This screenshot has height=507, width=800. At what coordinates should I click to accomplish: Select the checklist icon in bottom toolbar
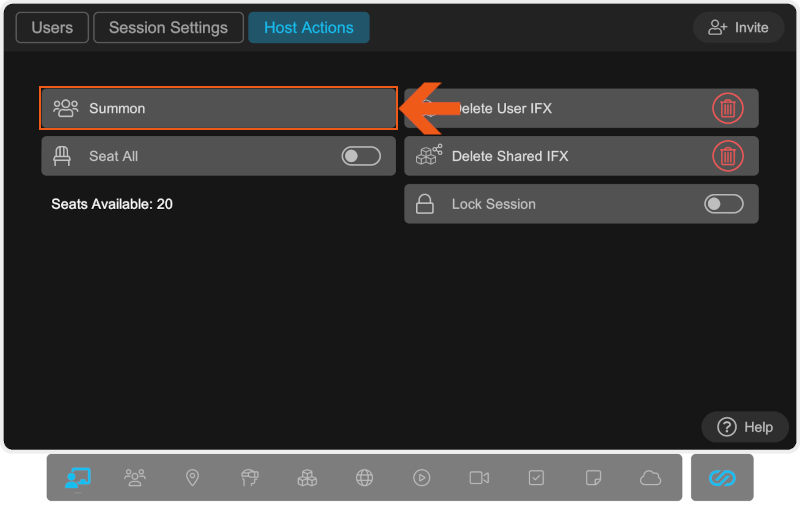(x=536, y=478)
